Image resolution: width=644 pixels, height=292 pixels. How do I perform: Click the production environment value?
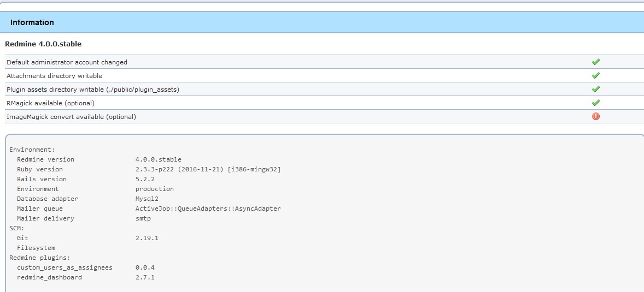(x=154, y=189)
